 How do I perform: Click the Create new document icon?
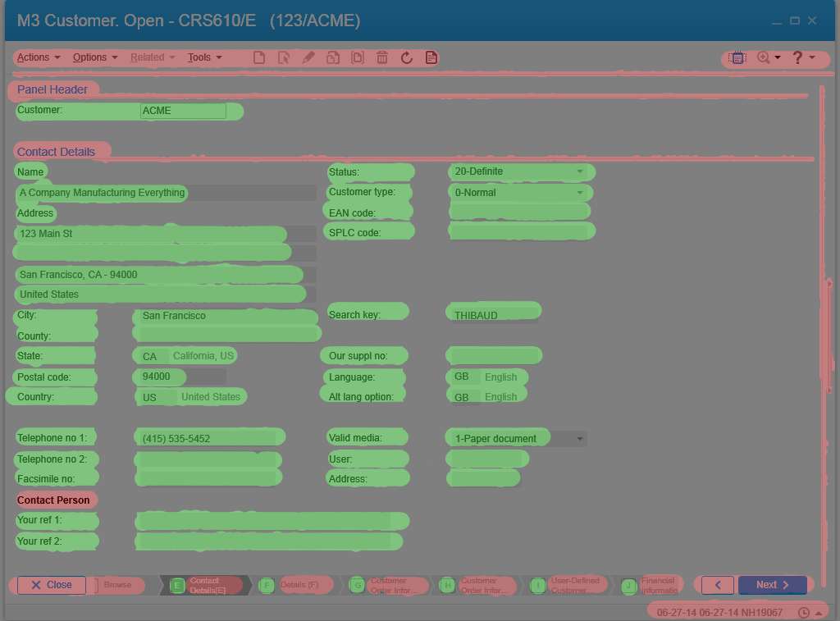(x=259, y=57)
